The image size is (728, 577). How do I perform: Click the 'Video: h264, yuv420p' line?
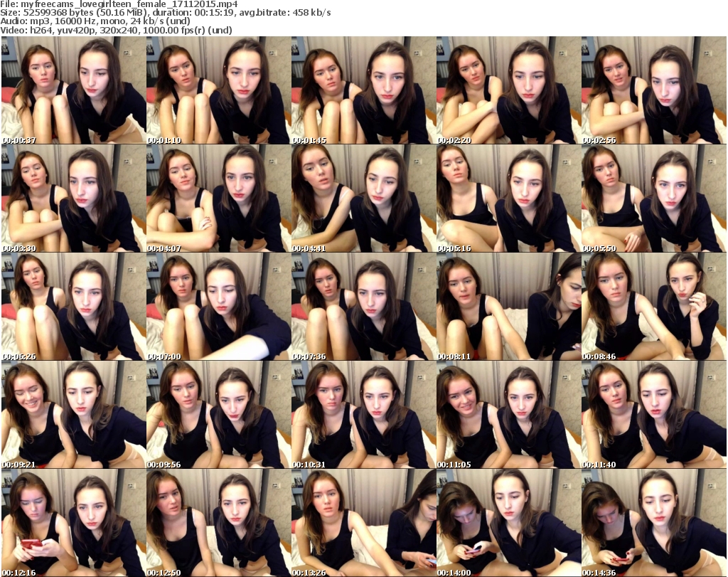(116, 30)
